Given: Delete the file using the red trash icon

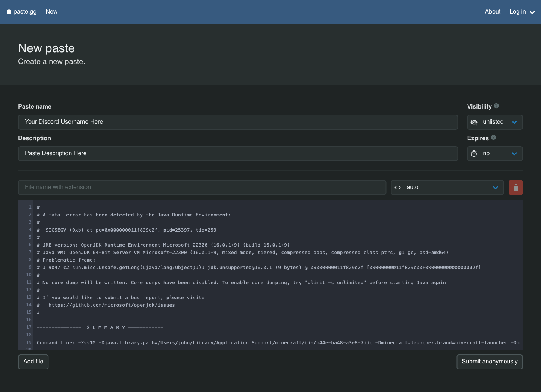Looking at the screenshot, I should pyautogui.click(x=515, y=187).
